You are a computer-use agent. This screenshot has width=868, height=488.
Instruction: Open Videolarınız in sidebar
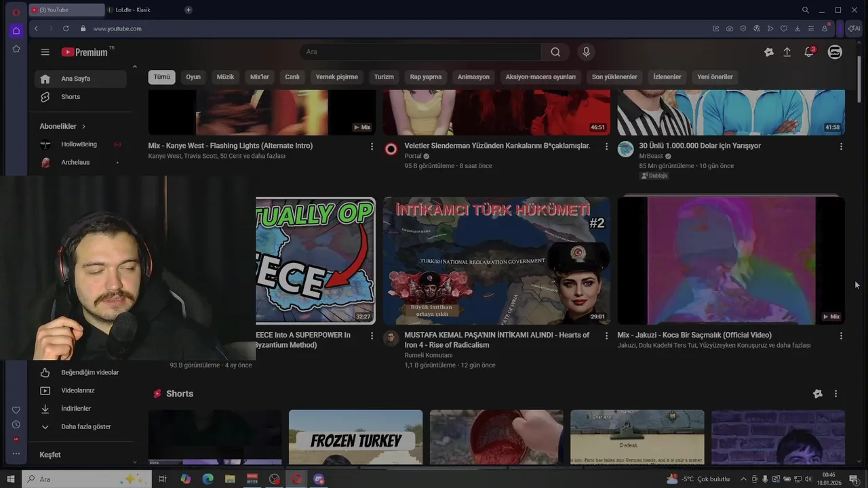[81, 391]
